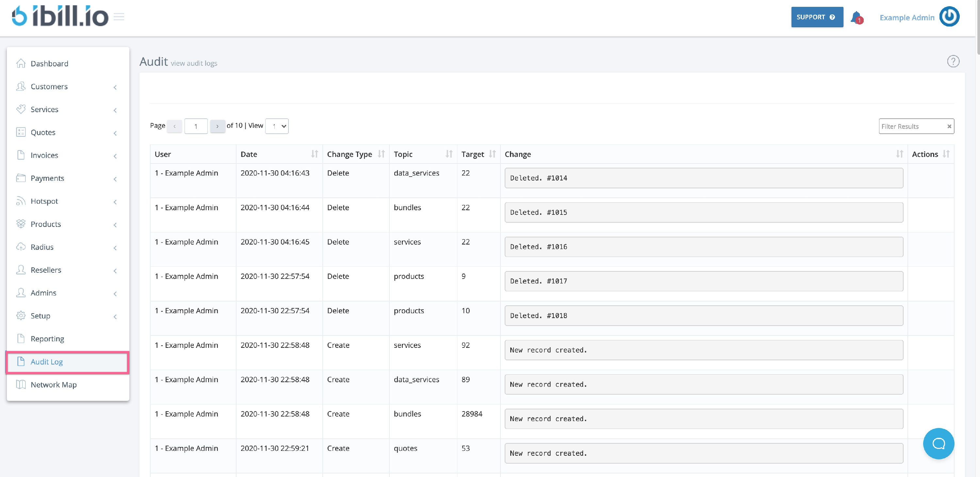The width and height of the screenshot is (980, 477).
Task: Open the help question mark on Audit page
Action: coord(953,61)
